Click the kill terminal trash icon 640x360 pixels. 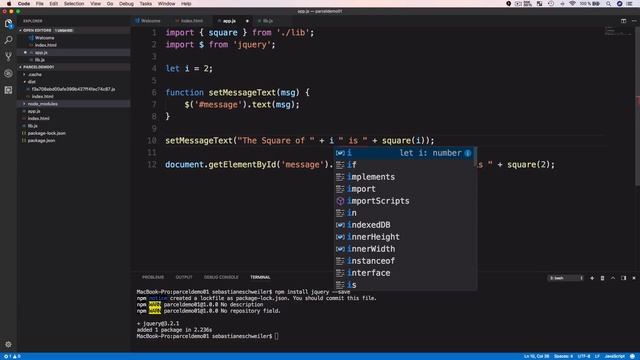click(x=602, y=278)
